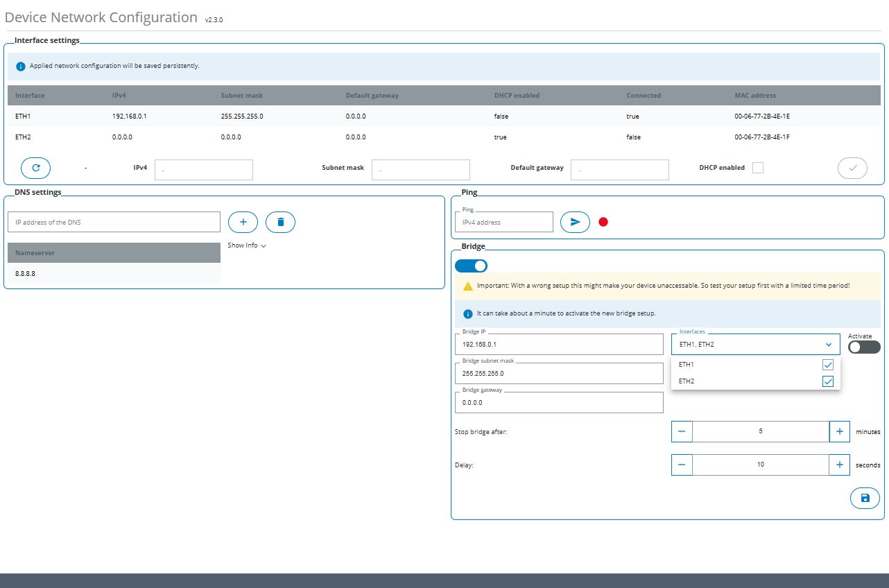
Task: Uncheck ETH2 in Interfaces list
Action: (827, 381)
